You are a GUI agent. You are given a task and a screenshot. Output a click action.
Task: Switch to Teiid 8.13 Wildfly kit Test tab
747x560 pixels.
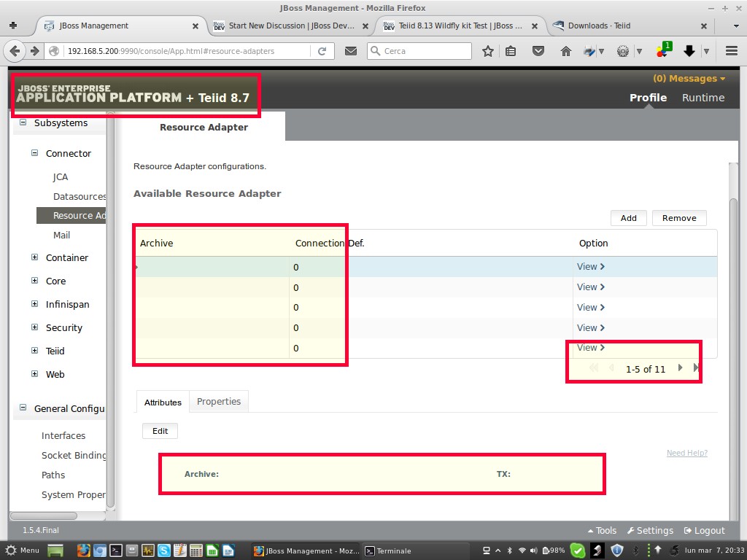coord(460,26)
